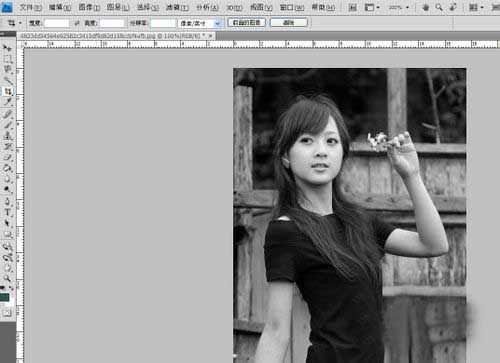Select the Hand tool in top bar
This screenshot has height=363, width=500.
click(x=426, y=7)
